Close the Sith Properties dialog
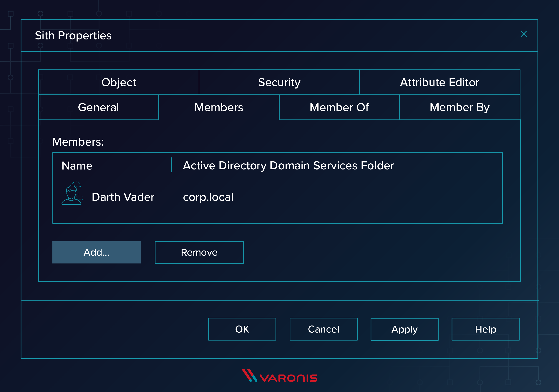Screen dimensions: 559x392 524,34
